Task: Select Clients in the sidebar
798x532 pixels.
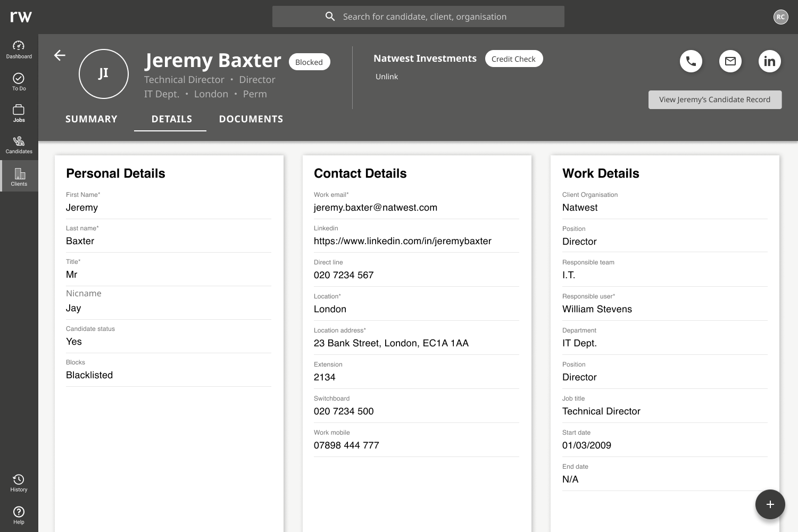Action: [19, 177]
